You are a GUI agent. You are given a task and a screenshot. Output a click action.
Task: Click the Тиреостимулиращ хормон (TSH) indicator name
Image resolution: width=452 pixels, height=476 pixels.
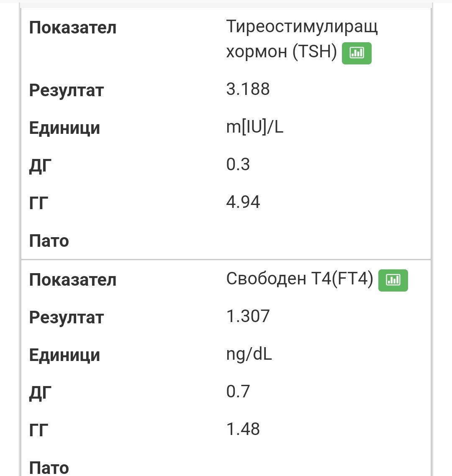302,39
